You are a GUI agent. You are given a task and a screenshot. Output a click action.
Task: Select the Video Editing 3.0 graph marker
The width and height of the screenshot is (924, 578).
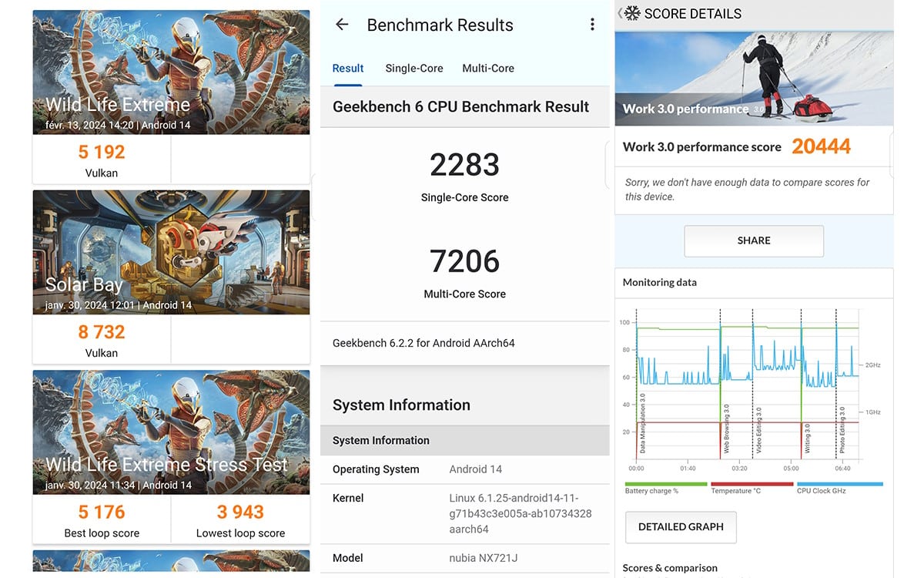point(758,429)
